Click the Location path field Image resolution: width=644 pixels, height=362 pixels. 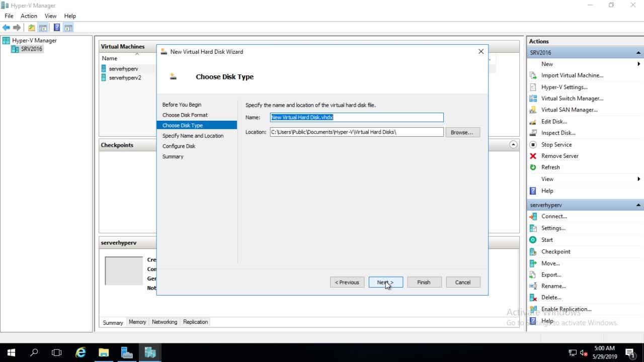point(357,132)
